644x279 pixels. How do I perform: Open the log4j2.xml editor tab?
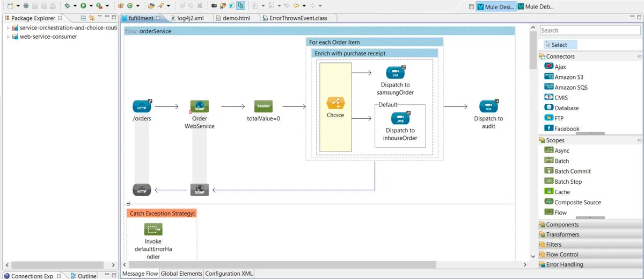click(189, 18)
